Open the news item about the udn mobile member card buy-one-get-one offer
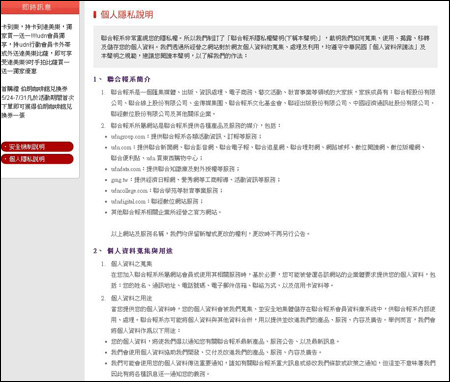The height and width of the screenshot is (382, 450). click(x=37, y=49)
